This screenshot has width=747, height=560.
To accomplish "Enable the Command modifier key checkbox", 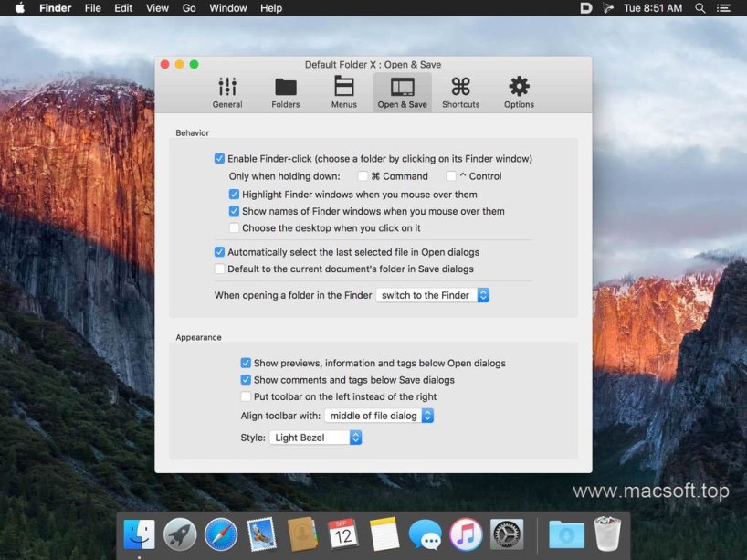I will coord(363,176).
